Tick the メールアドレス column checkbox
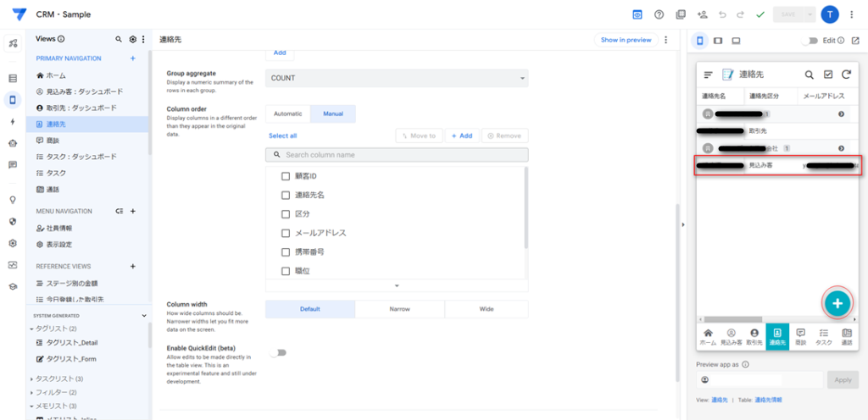The width and height of the screenshot is (868, 420). tap(286, 233)
